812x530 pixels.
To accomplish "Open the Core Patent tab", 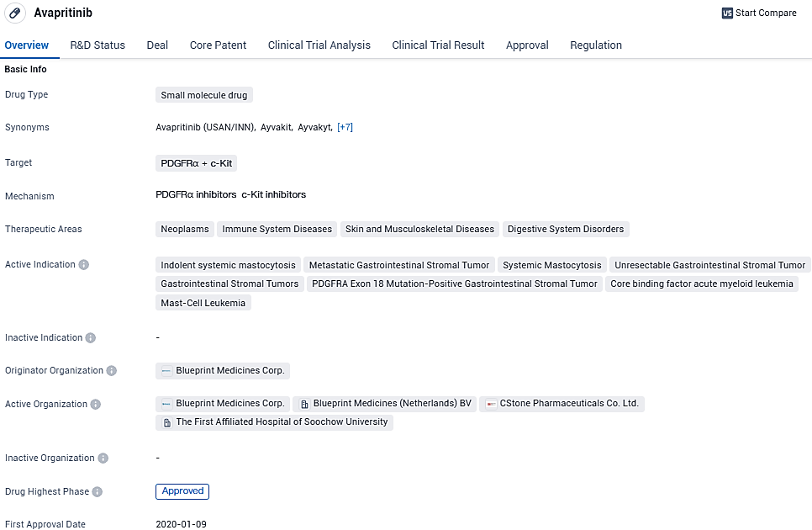I will [x=218, y=45].
